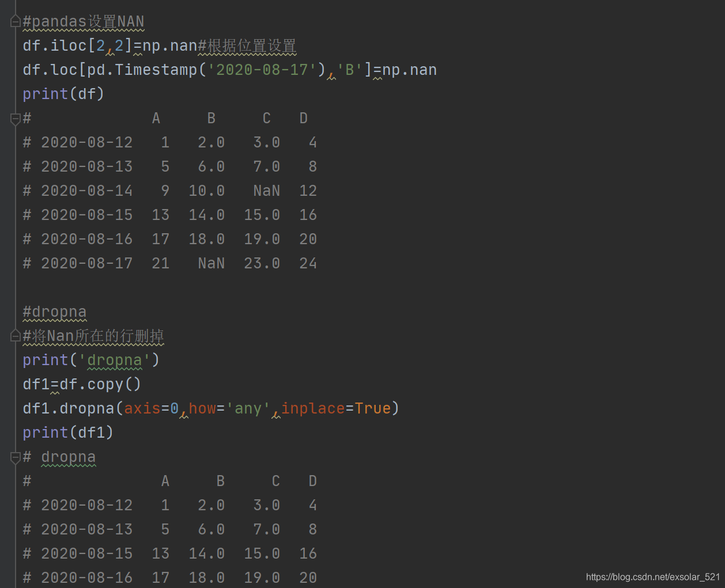The image size is (725, 588).
Task: Click the NaN value in the 2020-08-17 row
Action: (212, 264)
